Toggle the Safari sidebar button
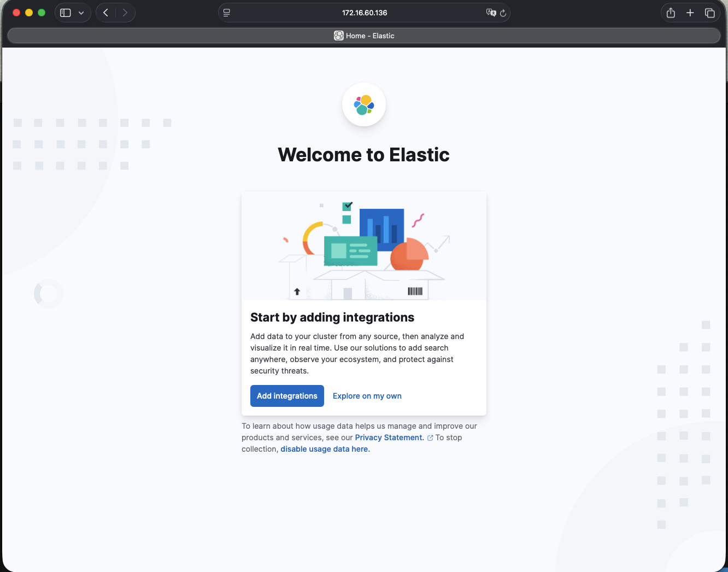The image size is (728, 572). [66, 13]
